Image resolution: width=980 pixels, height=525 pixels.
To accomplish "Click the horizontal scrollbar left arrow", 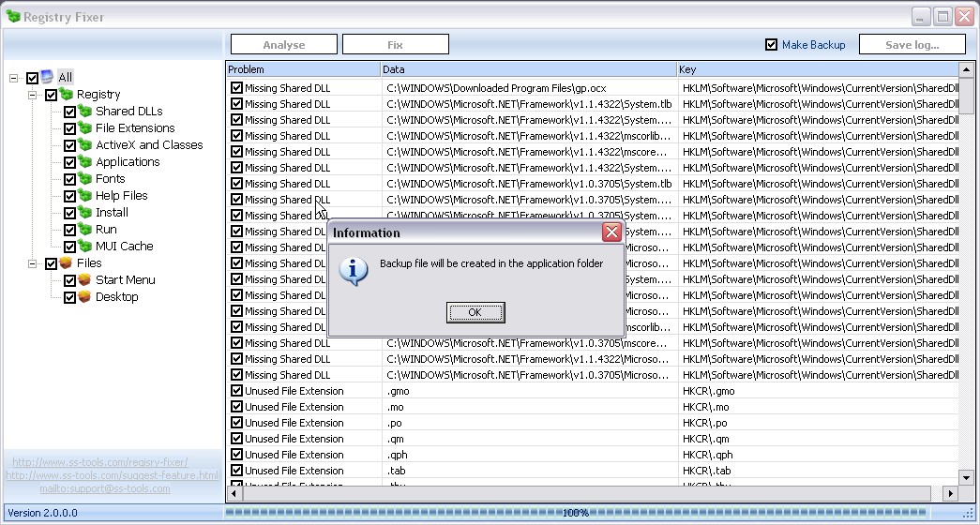I will [x=234, y=493].
